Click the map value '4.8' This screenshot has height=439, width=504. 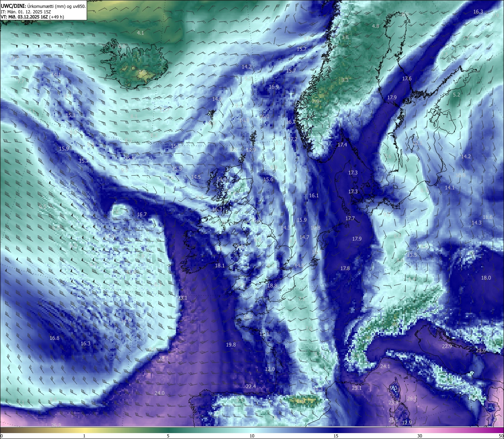click(376, 26)
